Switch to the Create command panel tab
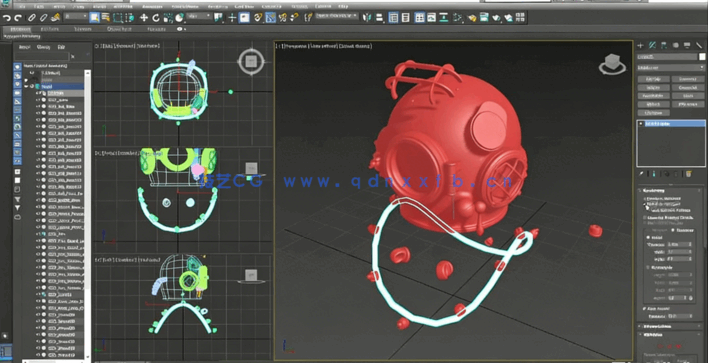708x363 pixels. tap(640, 45)
